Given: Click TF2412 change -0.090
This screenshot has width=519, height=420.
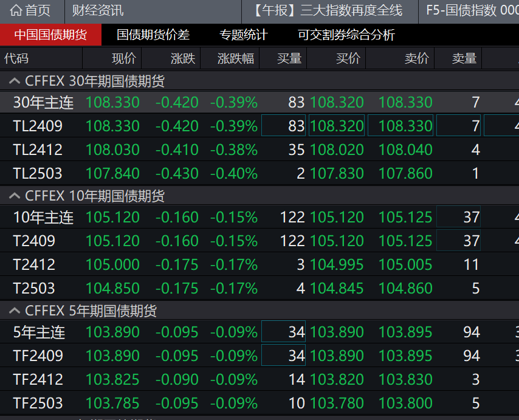Looking at the screenshot, I should click(177, 380).
